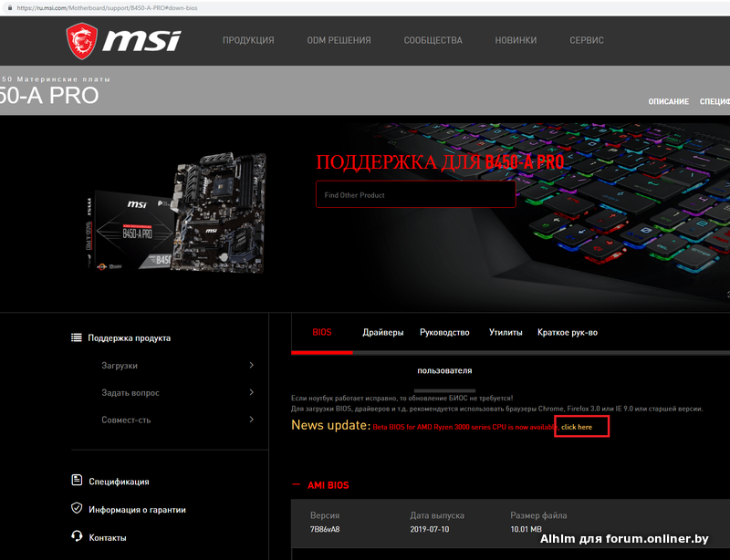Viewport: 730px width, 560px height.
Task: Open the НОВИНКИ menu
Action: click(516, 40)
